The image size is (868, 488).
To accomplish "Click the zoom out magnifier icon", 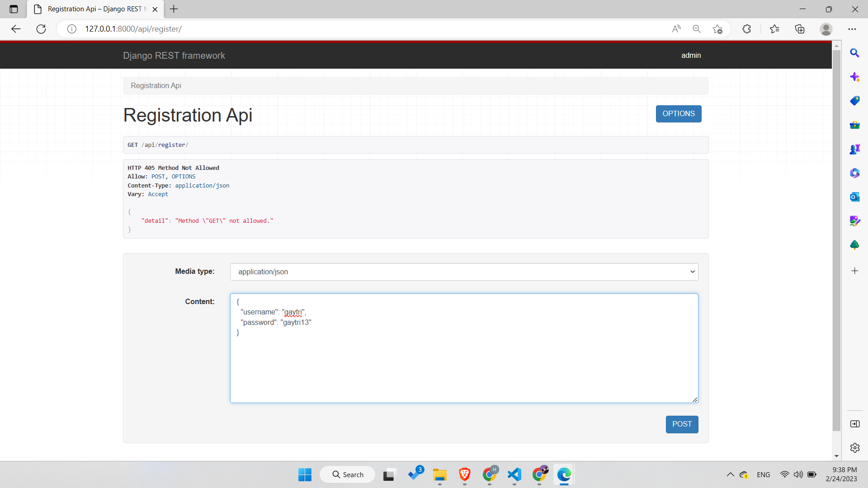I will pyautogui.click(x=697, y=29).
